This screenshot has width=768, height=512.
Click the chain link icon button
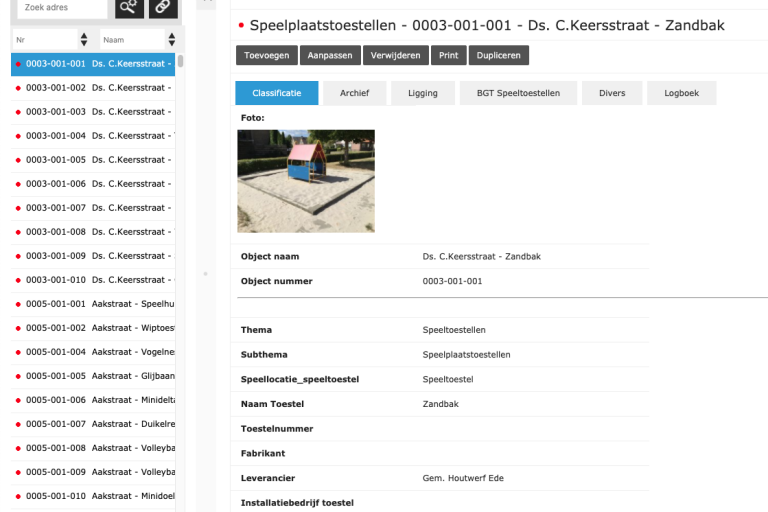[x=164, y=7]
